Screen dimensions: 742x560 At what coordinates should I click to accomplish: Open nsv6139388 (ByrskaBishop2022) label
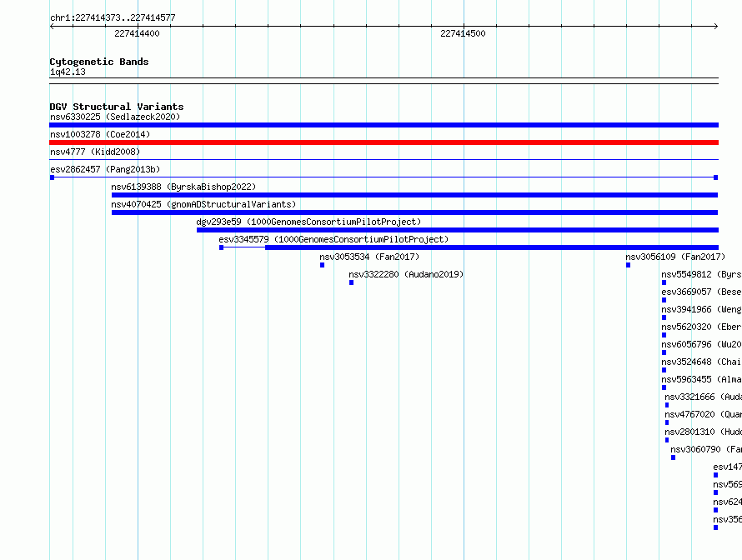point(183,187)
